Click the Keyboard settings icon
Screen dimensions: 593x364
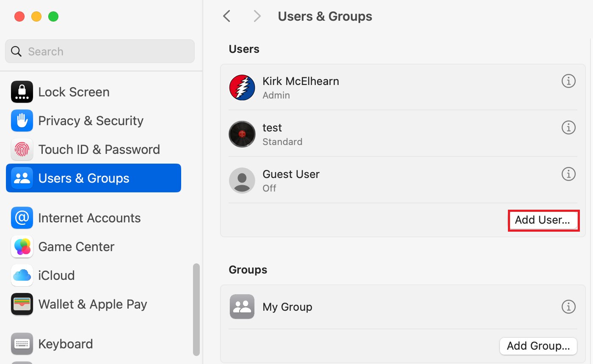pyautogui.click(x=22, y=344)
